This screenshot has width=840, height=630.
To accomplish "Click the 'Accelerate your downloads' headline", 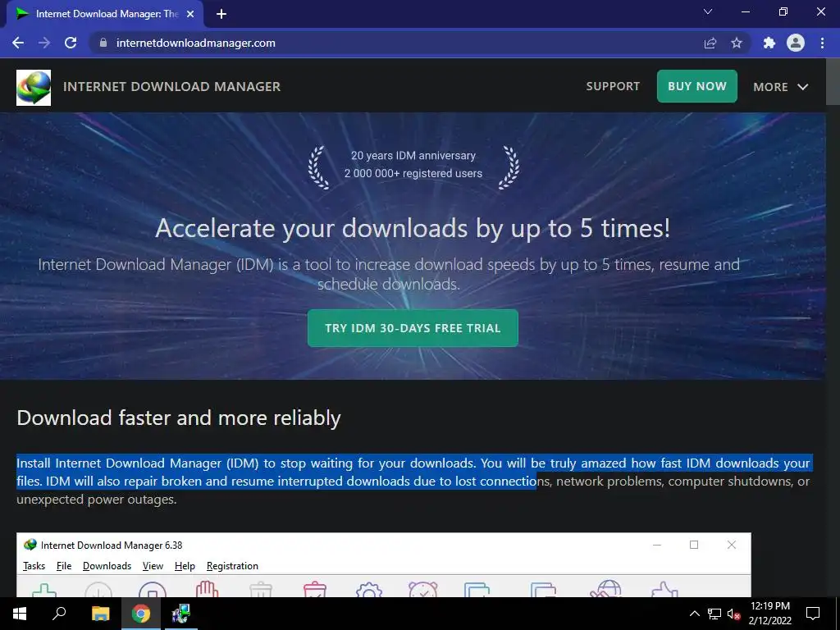I will [x=413, y=229].
